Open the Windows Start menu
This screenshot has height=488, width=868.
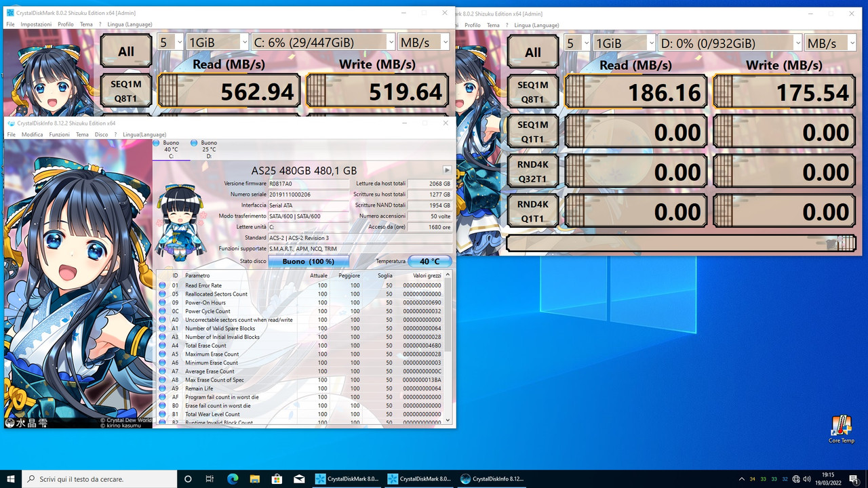coord(12,479)
